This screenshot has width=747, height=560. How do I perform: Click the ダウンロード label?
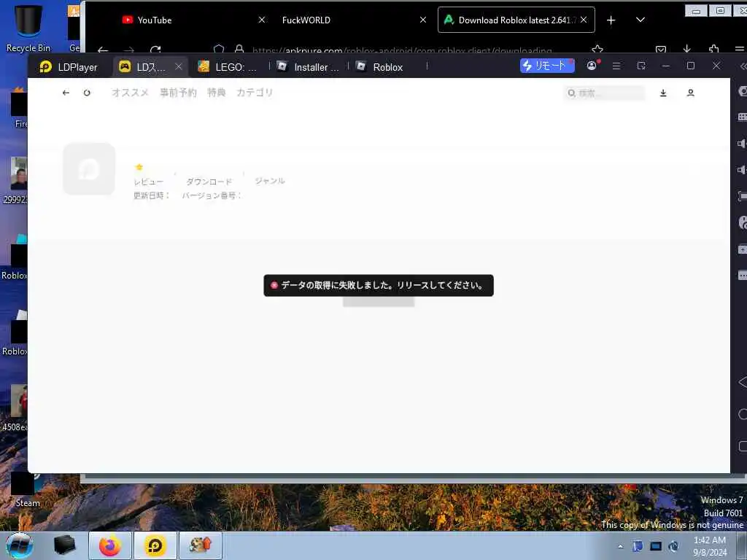point(209,182)
